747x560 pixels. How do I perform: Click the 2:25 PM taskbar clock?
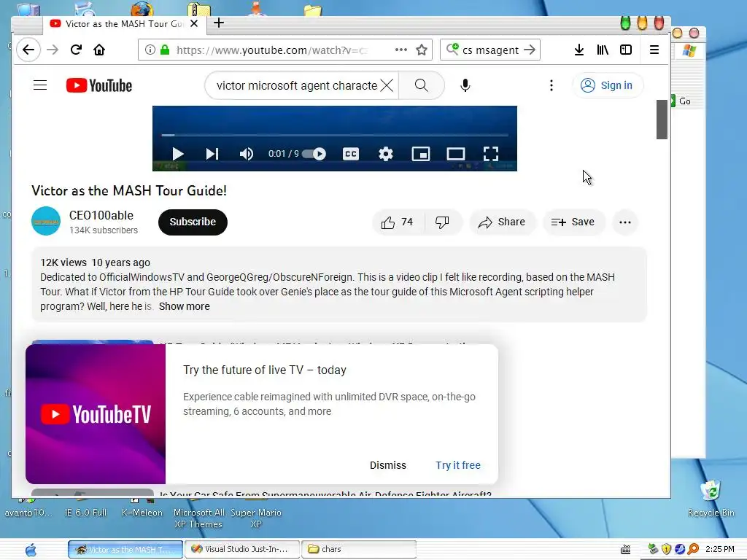pos(719,549)
